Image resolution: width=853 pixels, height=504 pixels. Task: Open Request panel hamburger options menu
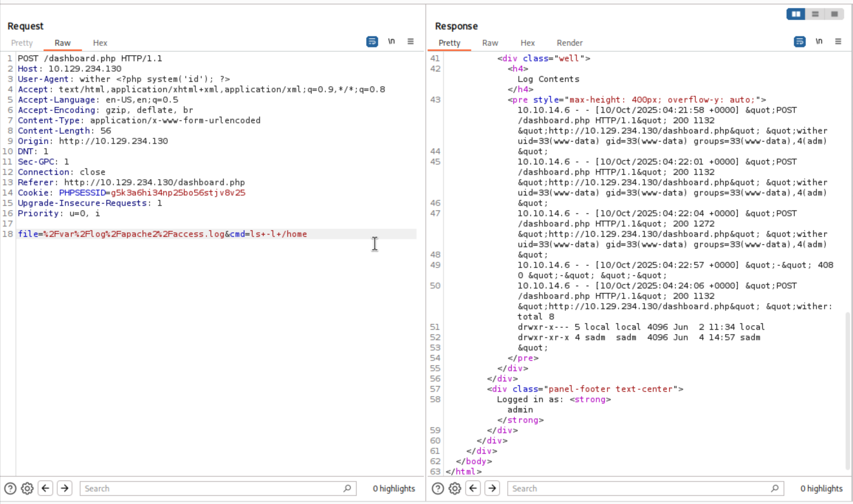click(411, 41)
